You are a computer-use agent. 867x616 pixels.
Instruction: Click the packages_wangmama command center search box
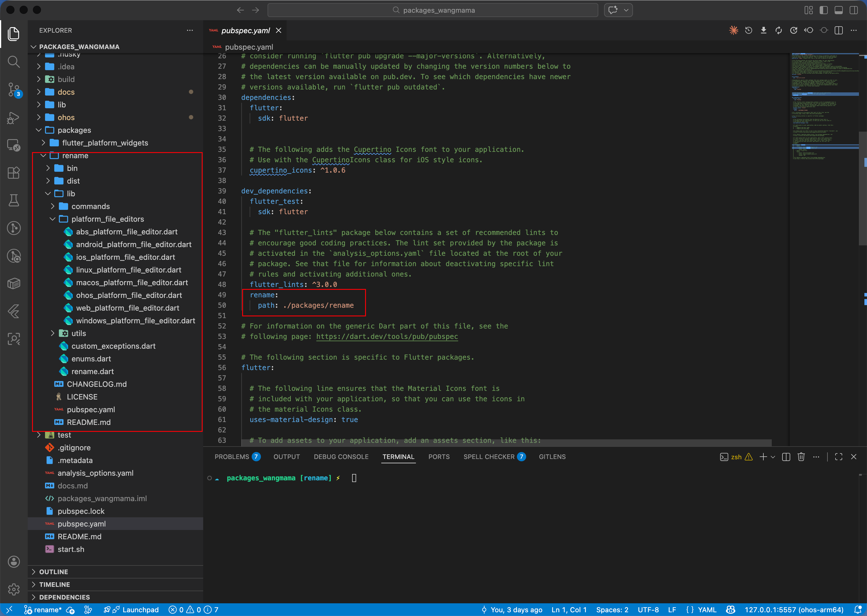(x=432, y=10)
